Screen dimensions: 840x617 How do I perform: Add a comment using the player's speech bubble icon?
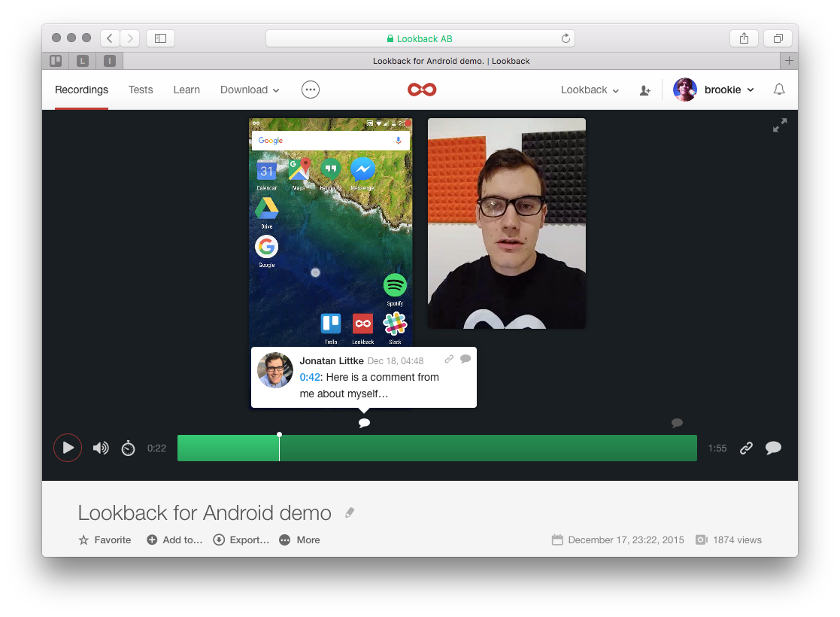point(773,448)
